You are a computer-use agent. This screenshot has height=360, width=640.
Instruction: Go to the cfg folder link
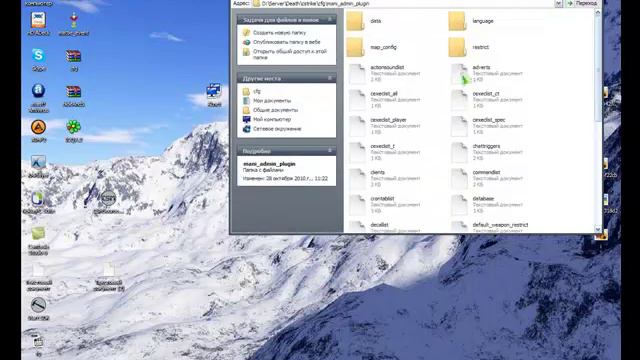pos(257,91)
